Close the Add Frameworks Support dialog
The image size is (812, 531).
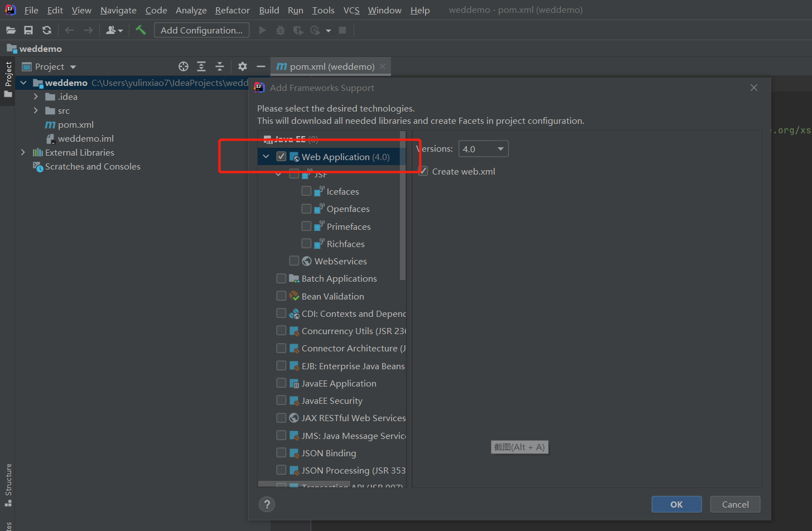tap(754, 88)
